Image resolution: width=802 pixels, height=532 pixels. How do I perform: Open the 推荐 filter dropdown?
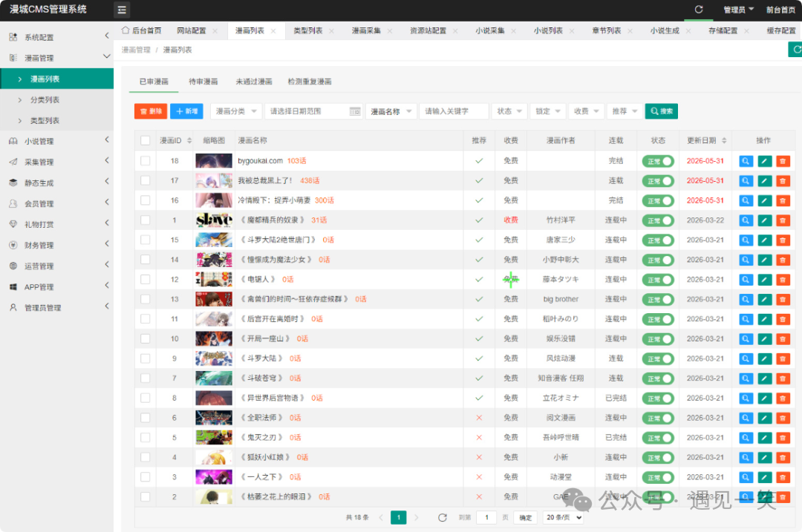[x=624, y=111]
